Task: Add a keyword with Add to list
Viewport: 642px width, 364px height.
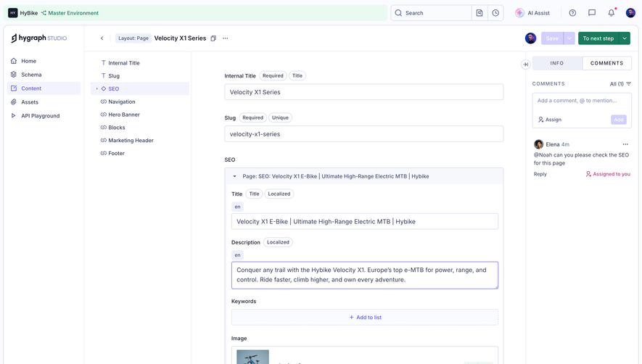Action: click(365, 318)
